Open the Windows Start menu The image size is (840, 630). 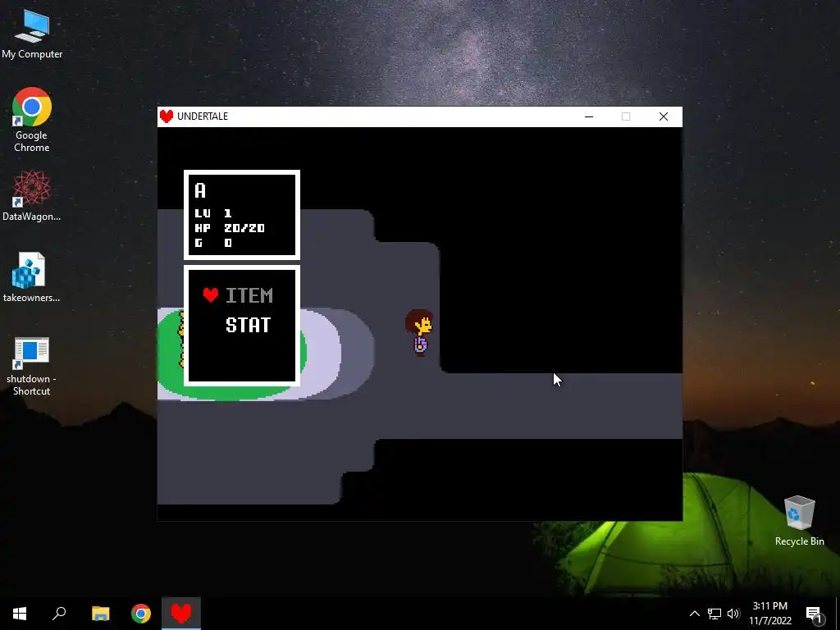pos(20,614)
